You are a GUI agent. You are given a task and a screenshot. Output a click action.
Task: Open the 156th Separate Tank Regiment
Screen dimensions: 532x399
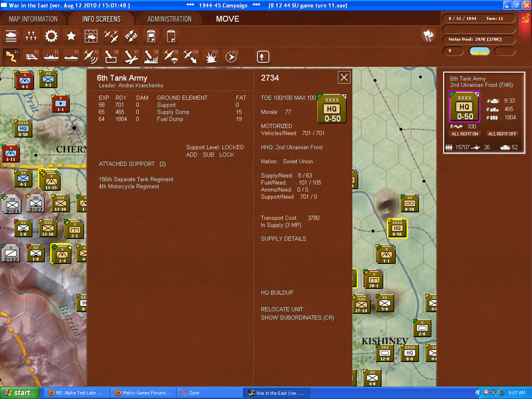tap(136, 179)
